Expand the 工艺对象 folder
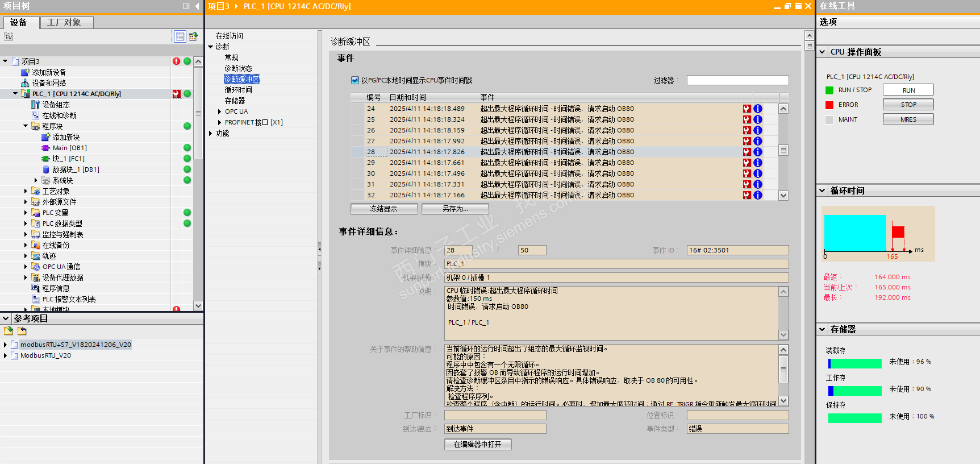980x464 pixels. pyautogui.click(x=26, y=191)
